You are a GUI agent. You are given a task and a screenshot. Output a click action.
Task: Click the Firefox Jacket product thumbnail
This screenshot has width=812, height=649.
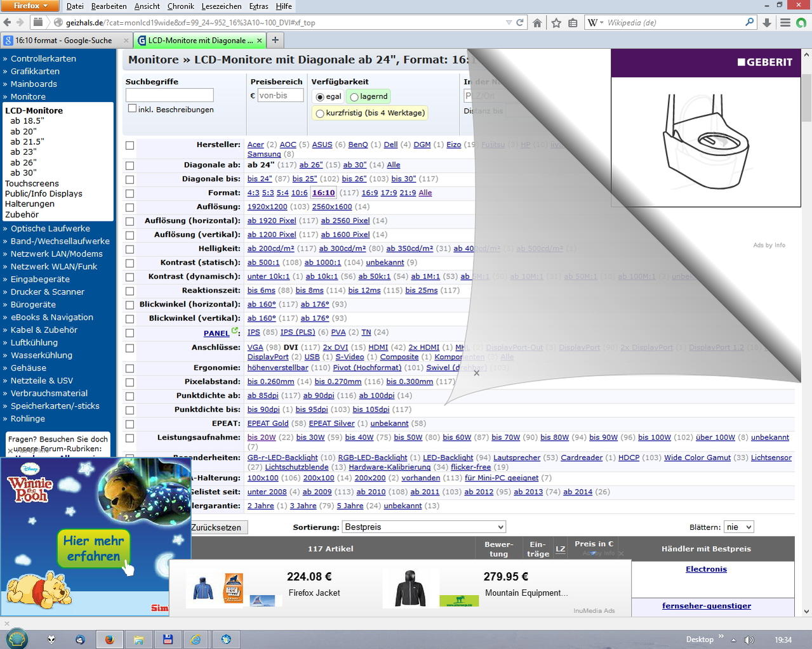click(x=203, y=589)
